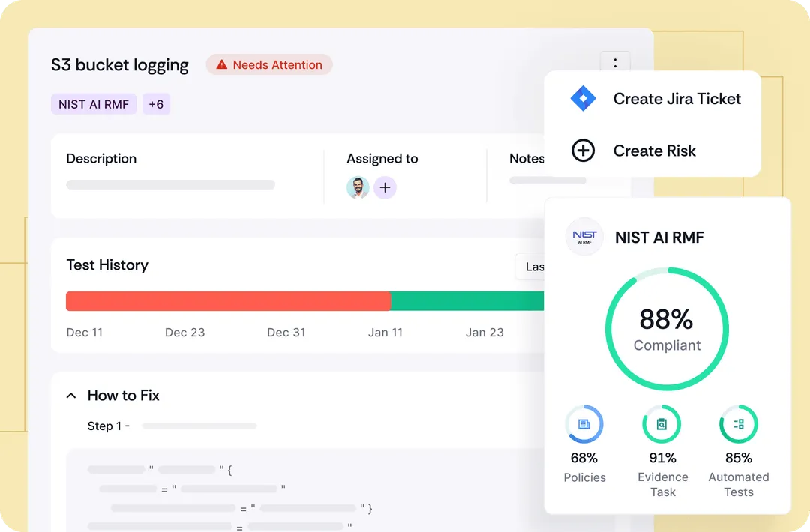Viewport: 810px width, 532px height.
Task: Open the Evidence Task progress ring icon
Action: [661, 424]
